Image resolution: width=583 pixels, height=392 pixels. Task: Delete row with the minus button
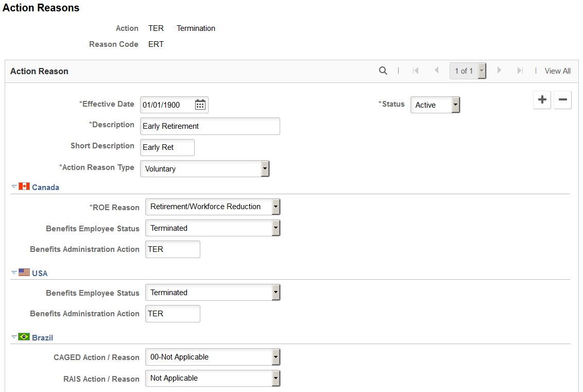(x=562, y=99)
